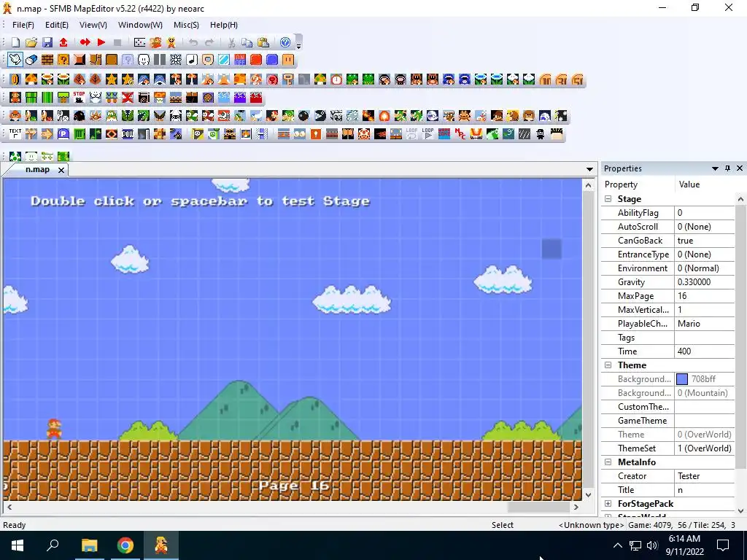
Task: Edit the Gravity value 0.330000
Action: 705,282
